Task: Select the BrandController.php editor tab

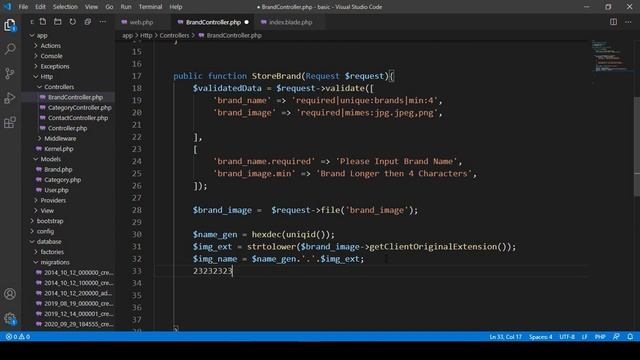Action: click(x=213, y=22)
